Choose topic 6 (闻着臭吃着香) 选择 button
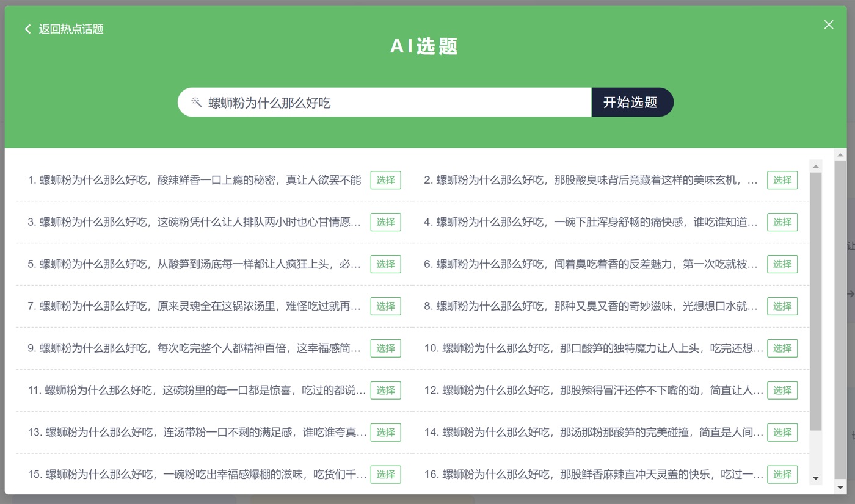The width and height of the screenshot is (855, 504). [x=782, y=264]
